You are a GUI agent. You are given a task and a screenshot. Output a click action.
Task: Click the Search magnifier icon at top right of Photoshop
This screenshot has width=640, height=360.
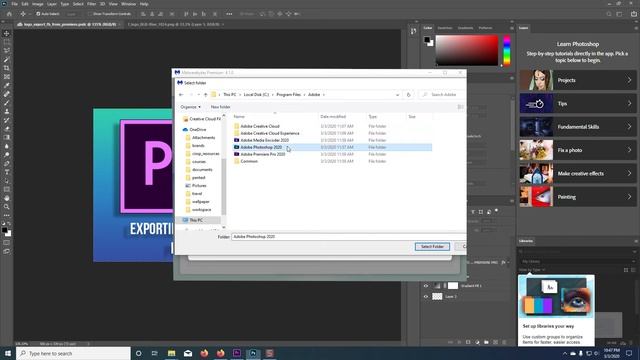tap(609, 14)
